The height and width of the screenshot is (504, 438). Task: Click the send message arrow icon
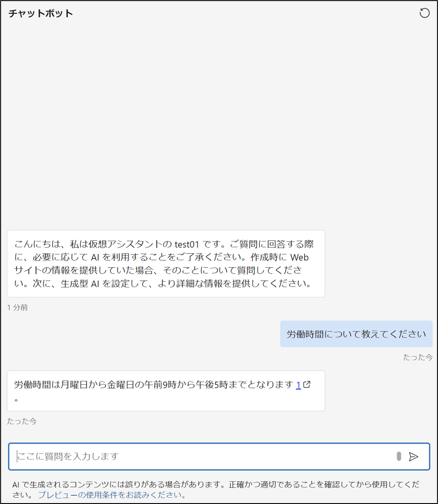point(413,456)
